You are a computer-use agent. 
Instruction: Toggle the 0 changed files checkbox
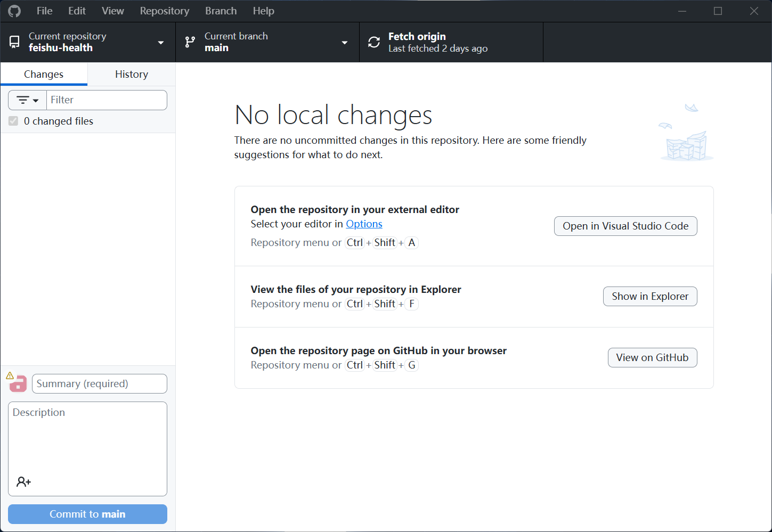click(x=13, y=121)
